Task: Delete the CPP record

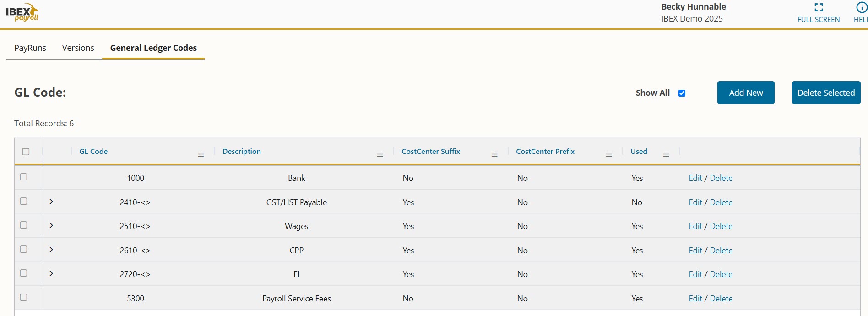Action: [721, 251]
